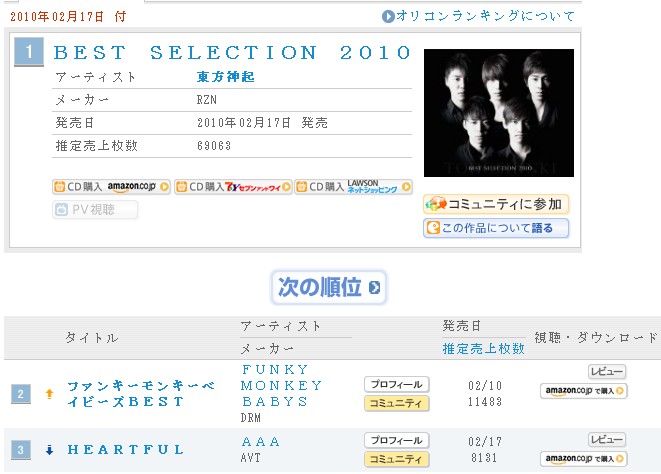
Task: Sort by 推定売上枚数 column header
Action: (x=484, y=349)
